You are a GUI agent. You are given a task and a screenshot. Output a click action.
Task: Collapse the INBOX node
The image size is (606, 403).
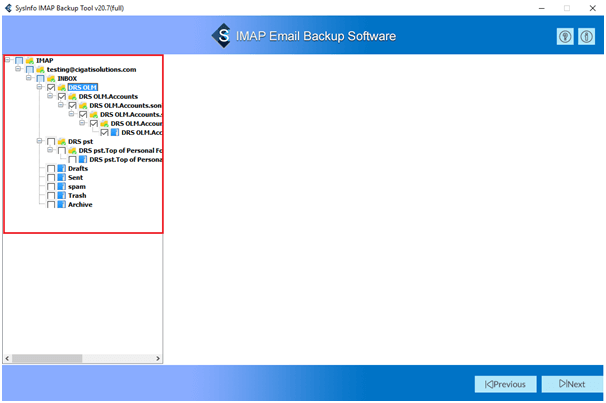point(29,78)
